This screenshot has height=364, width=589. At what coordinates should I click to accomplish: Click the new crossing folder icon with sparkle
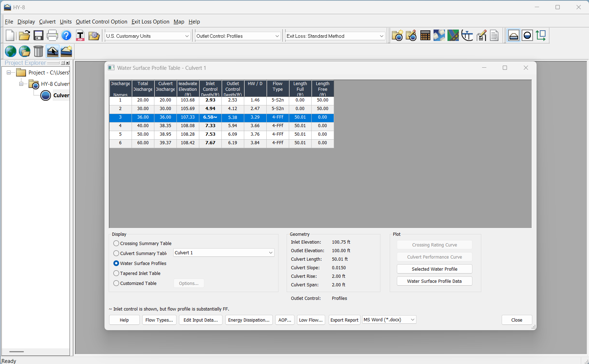(x=397, y=36)
